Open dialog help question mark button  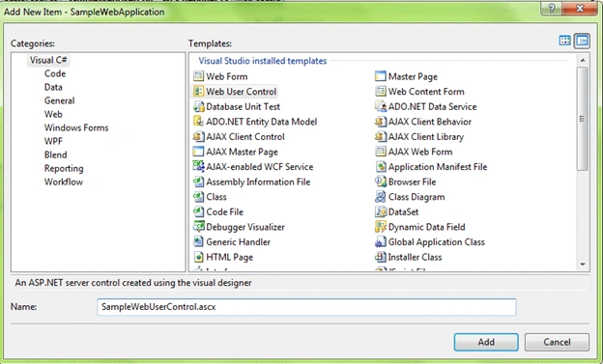[551, 9]
